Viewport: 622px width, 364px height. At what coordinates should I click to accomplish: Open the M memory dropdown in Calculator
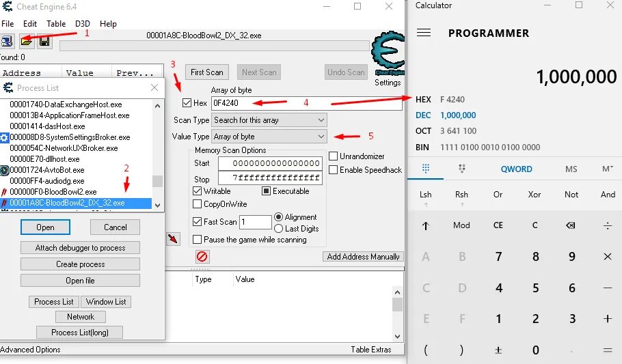[x=608, y=169]
